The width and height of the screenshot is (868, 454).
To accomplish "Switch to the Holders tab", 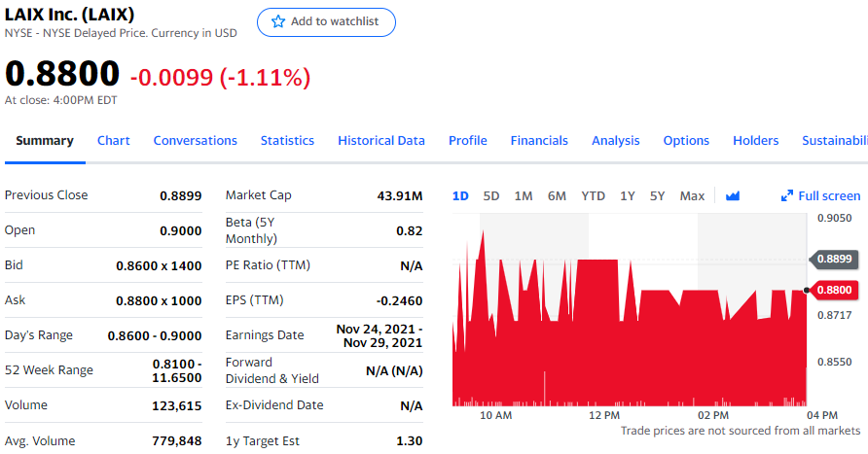I will click(756, 140).
